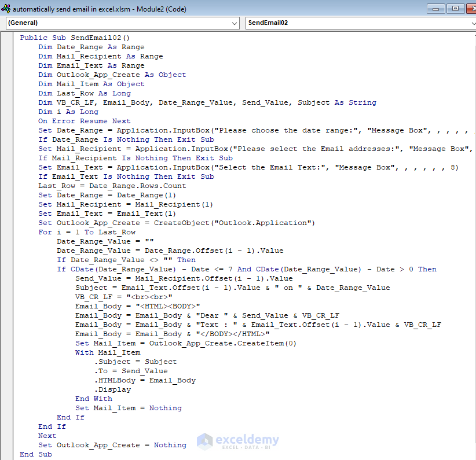Click the 'Dim i As Long' line
The width and height of the screenshot is (476, 460).
tap(68, 112)
